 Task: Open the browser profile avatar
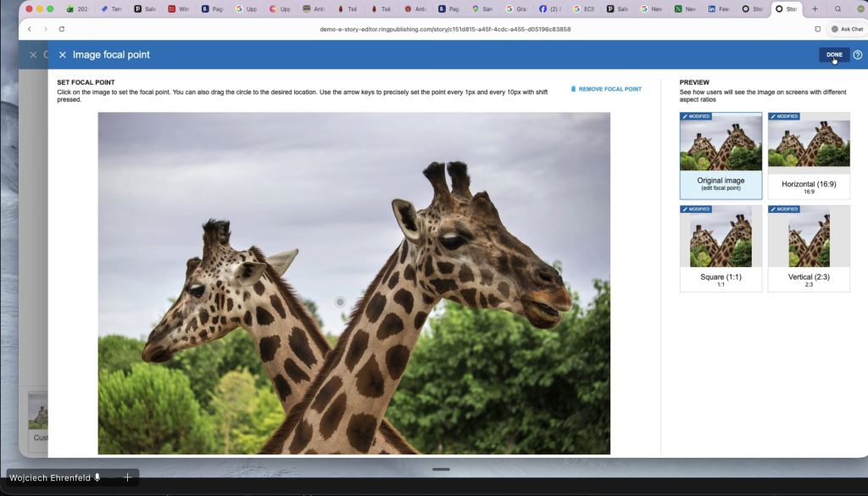point(861,8)
